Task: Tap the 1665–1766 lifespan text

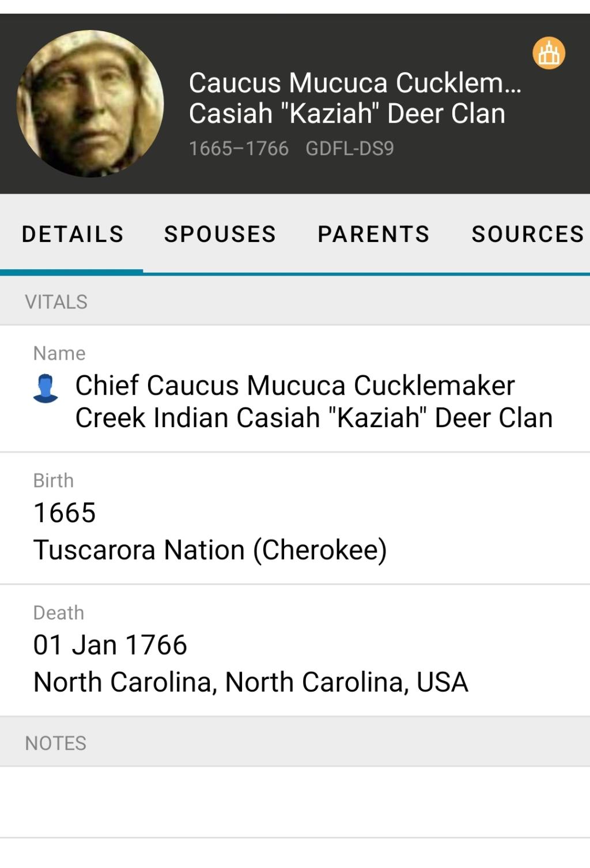Action: tap(239, 149)
